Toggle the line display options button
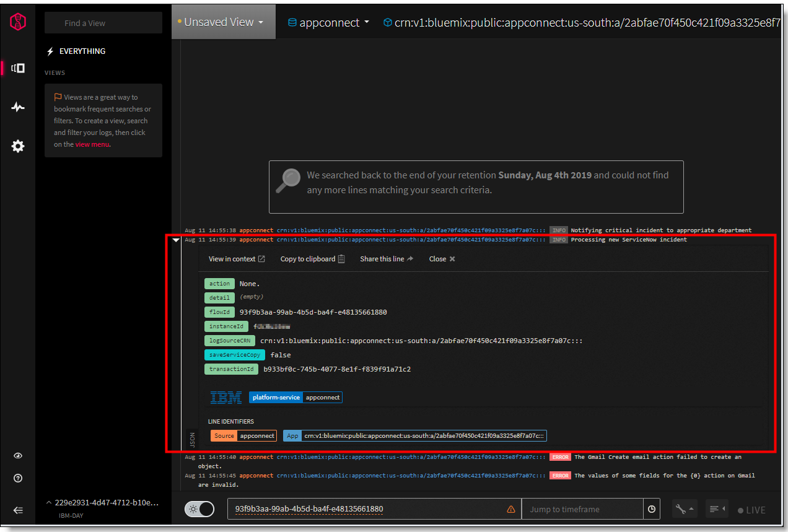This screenshot has width=788, height=532. click(717, 508)
